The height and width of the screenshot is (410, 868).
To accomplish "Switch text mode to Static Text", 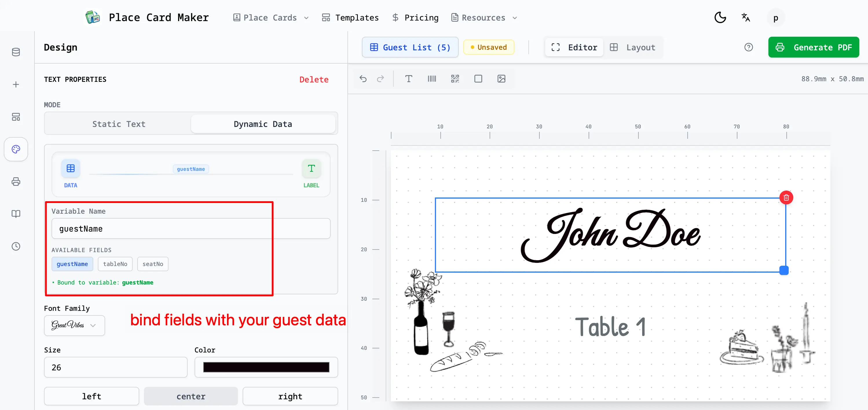I will pyautogui.click(x=119, y=123).
